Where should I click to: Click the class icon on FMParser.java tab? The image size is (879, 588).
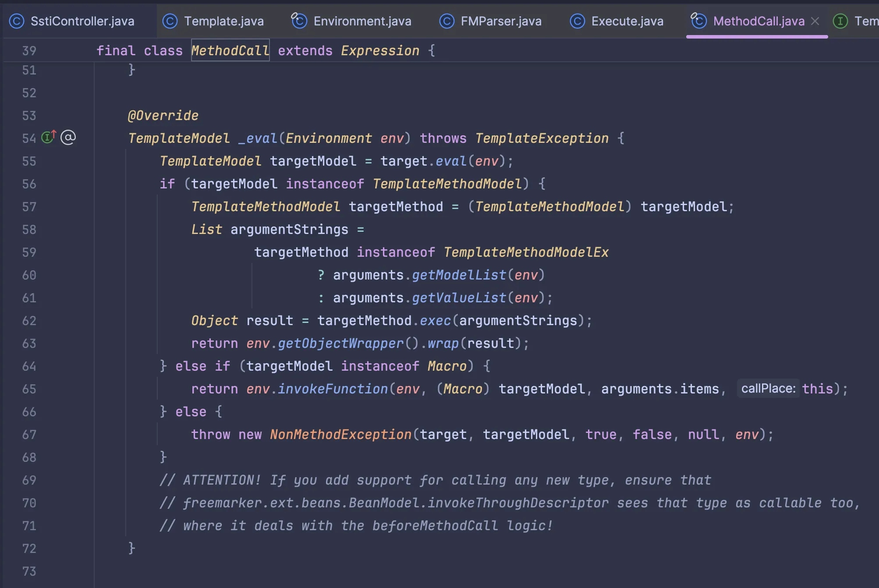(x=447, y=21)
